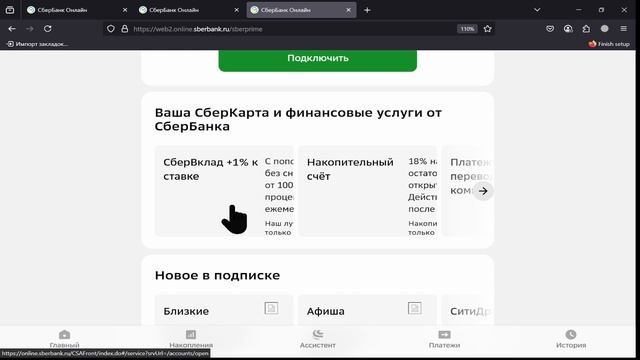Open Накопления in bottom navigation

pos(191,339)
